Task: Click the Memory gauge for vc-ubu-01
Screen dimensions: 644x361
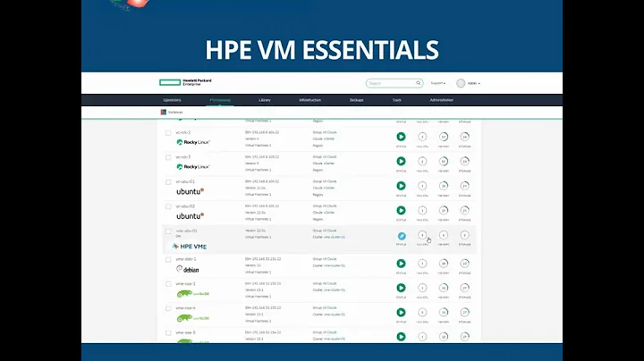Action: click(444, 186)
